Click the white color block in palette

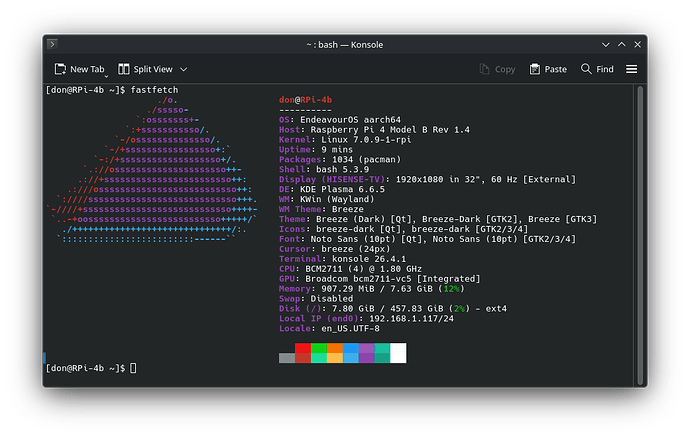tap(398, 353)
